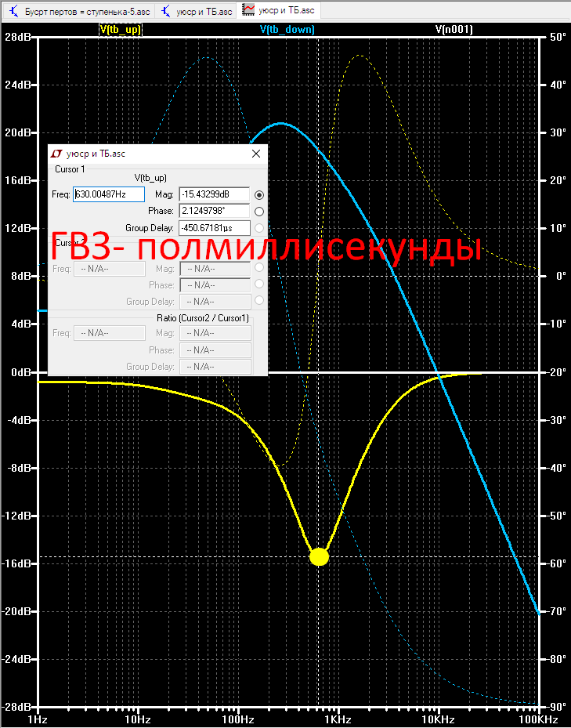Click the V(tb_up) signal name in the cursor dialog
The image size is (571, 728).
(x=150, y=178)
